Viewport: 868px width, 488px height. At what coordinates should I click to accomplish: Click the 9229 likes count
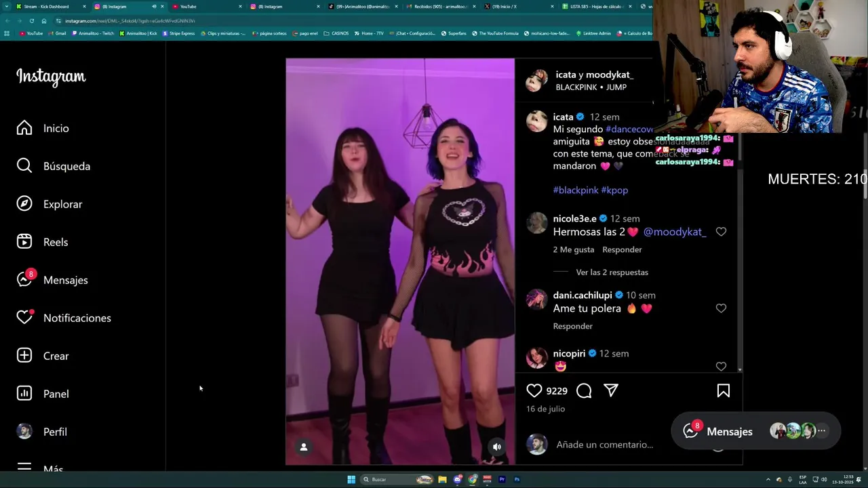(x=557, y=391)
